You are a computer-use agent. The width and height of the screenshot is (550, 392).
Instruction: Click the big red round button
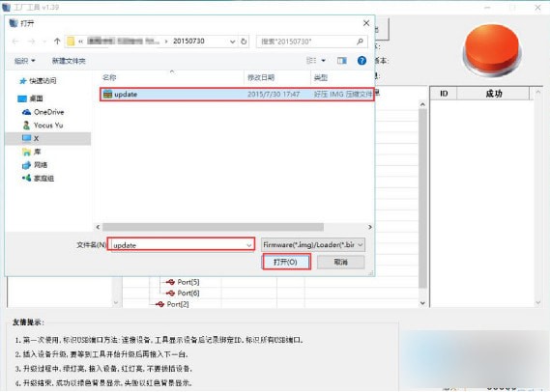[492, 50]
